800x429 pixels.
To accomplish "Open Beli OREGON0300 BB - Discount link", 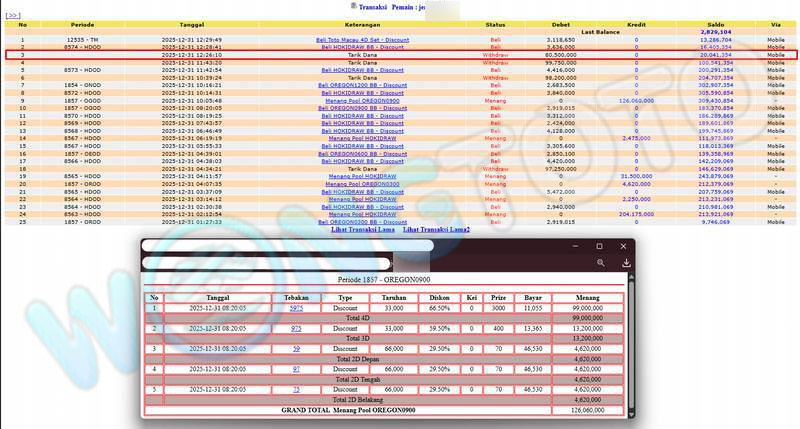I will (362, 221).
